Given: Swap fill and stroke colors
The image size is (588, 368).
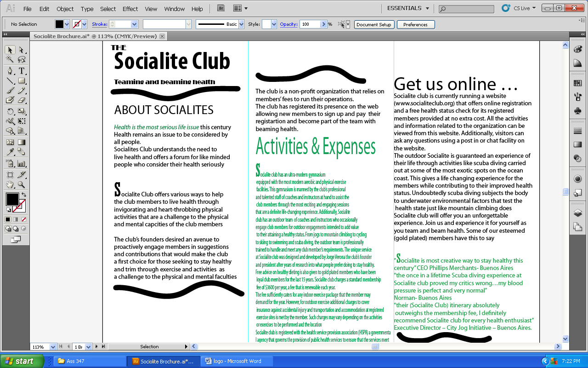Looking at the screenshot, I should point(24,195).
